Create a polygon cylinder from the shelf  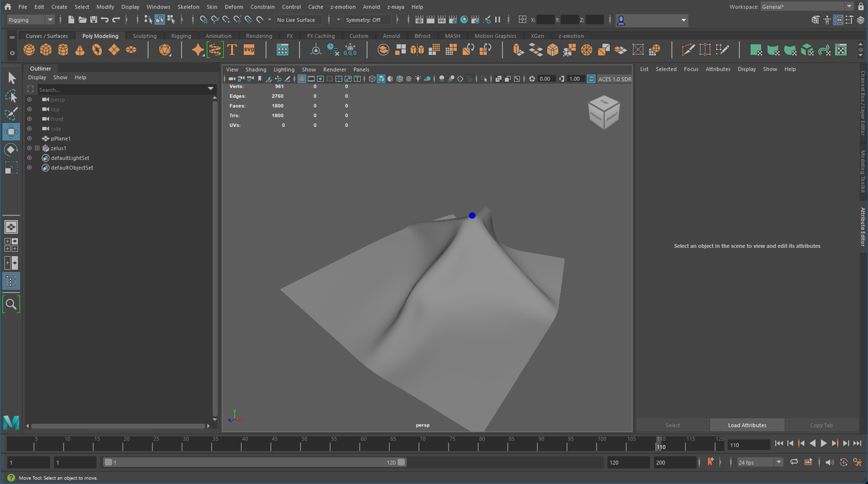[x=63, y=50]
